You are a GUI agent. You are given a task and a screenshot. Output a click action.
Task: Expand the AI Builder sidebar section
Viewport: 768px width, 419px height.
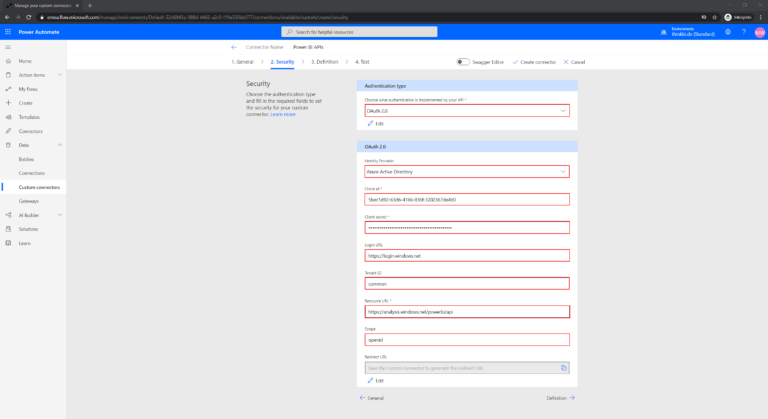click(x=60, y=215)
